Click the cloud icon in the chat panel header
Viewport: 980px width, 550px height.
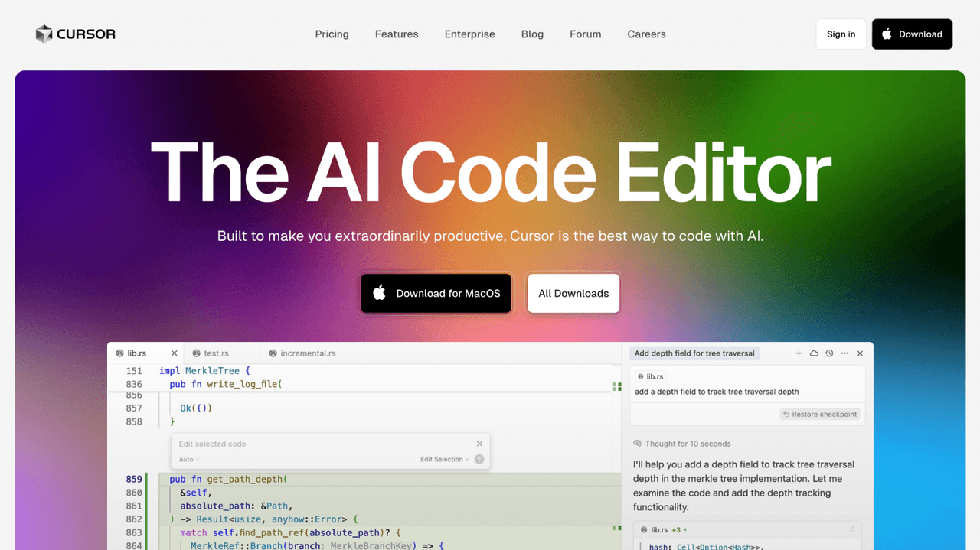(x=814, y=353)
